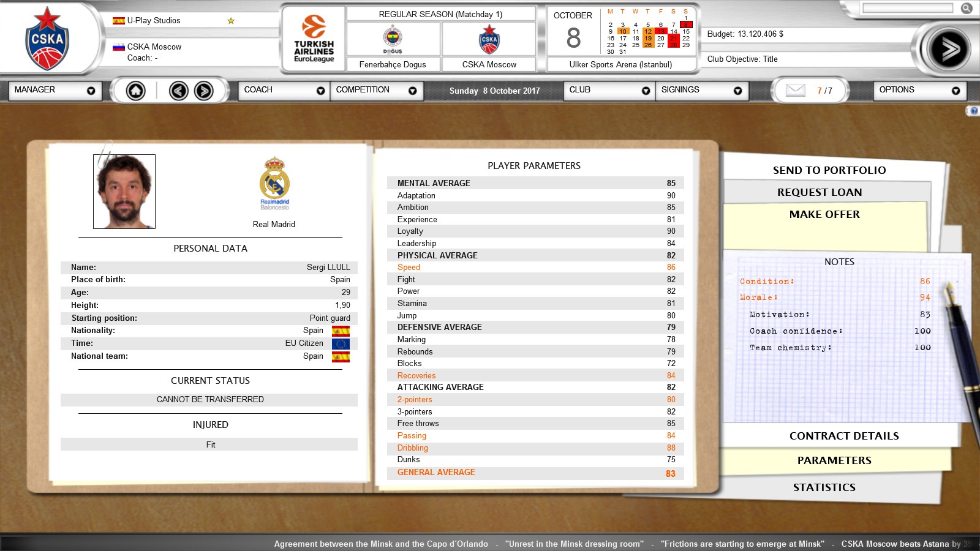This screenshot has height=551, width=980.
Task: Switch to the STATISTICS tab
Action: click(824, 487)
